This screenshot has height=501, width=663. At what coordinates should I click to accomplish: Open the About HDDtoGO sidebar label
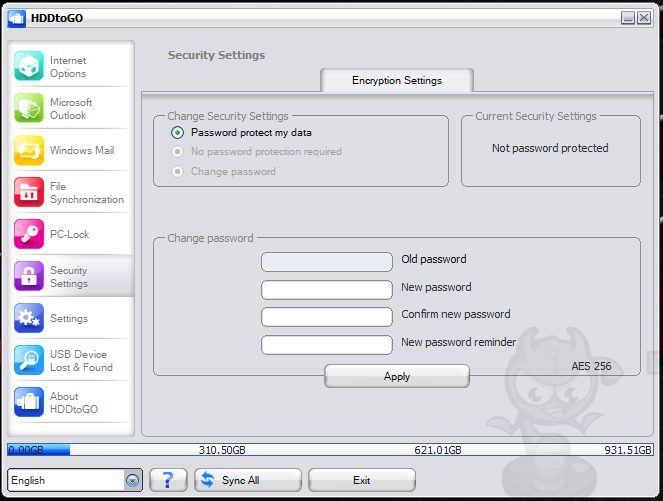coord(74,402)
